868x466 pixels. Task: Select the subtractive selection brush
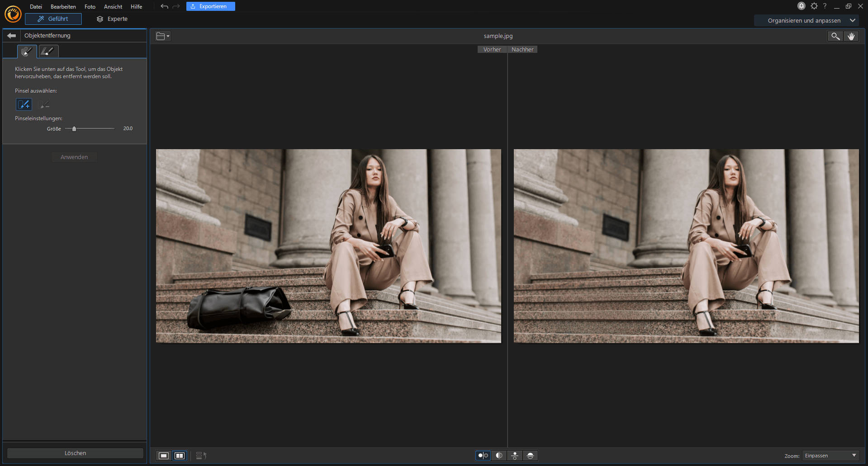coord(44,104)
